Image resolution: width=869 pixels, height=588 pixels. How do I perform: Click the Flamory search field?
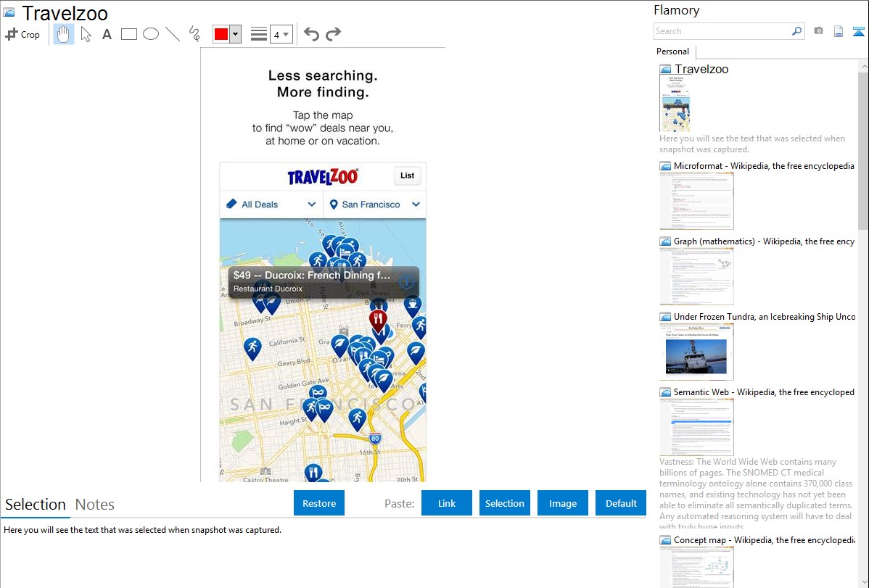pos(722,31)
